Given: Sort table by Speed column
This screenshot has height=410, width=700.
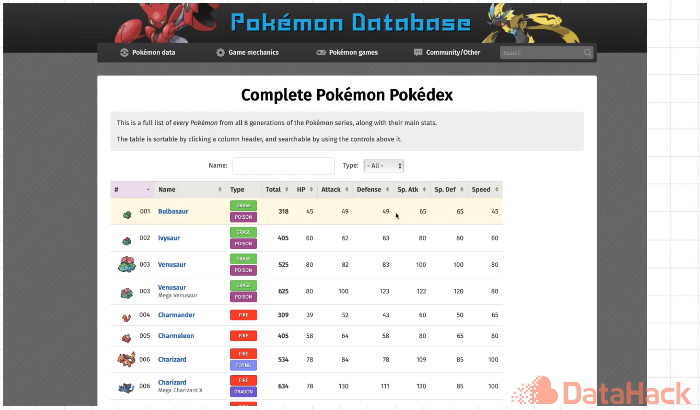Looking at the screenshot, I should click(x=485, y=190).
